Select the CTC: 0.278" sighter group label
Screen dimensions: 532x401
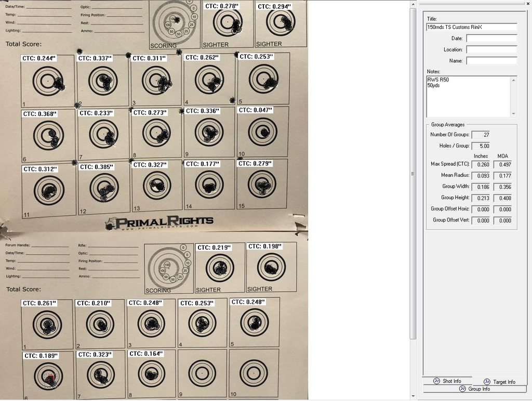click(x=222, y=6)
